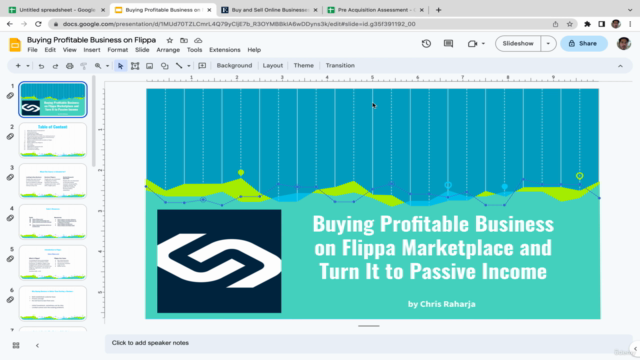Bookmark this page with star icon
This screenshot has height=360, width=640.
pos(570,24)
